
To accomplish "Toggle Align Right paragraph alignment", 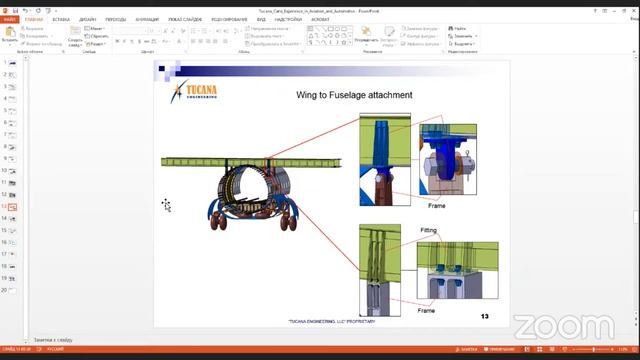I will 208,41.
